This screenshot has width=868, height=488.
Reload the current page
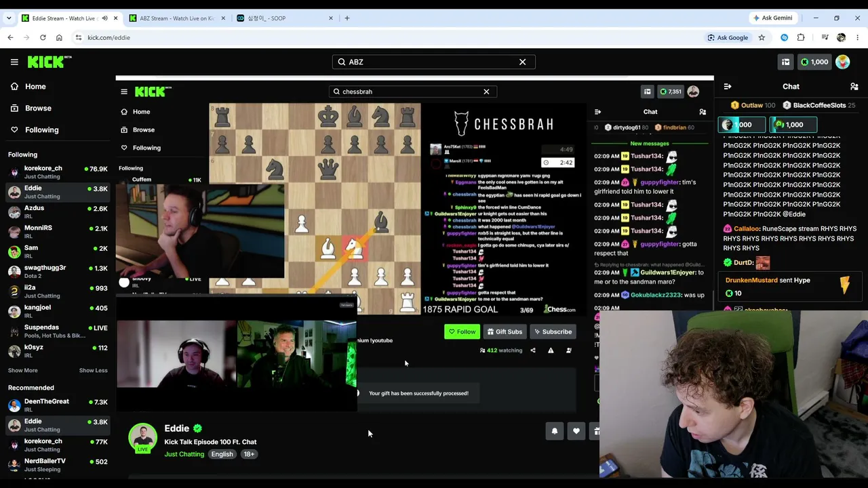coord(43,38)
